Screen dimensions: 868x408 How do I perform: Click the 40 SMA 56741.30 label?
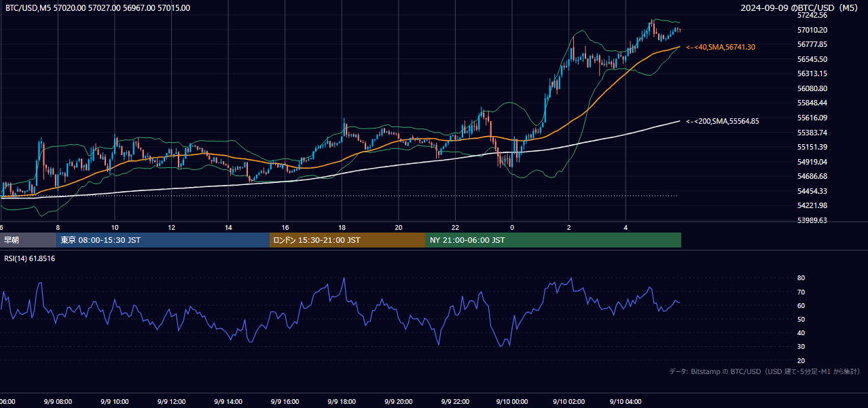click(721, 47)
